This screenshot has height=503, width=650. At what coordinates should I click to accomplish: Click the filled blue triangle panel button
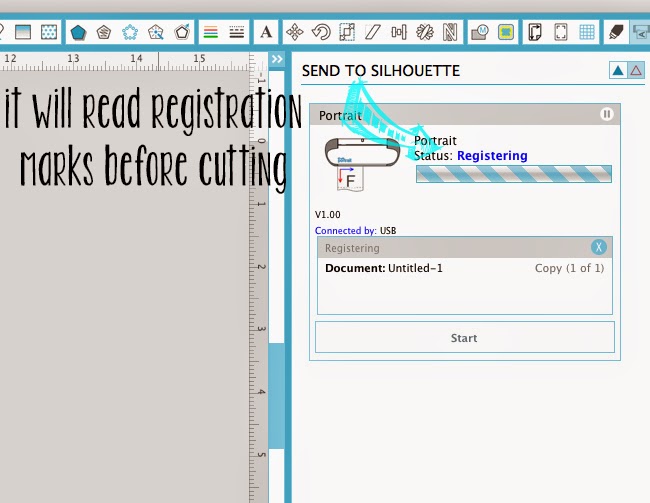click(x=618, y=70)
